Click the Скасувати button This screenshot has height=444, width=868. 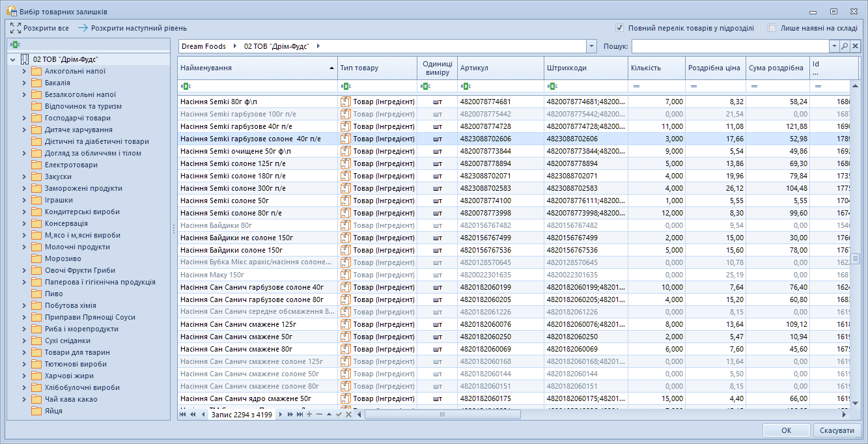tap(837, 430)
